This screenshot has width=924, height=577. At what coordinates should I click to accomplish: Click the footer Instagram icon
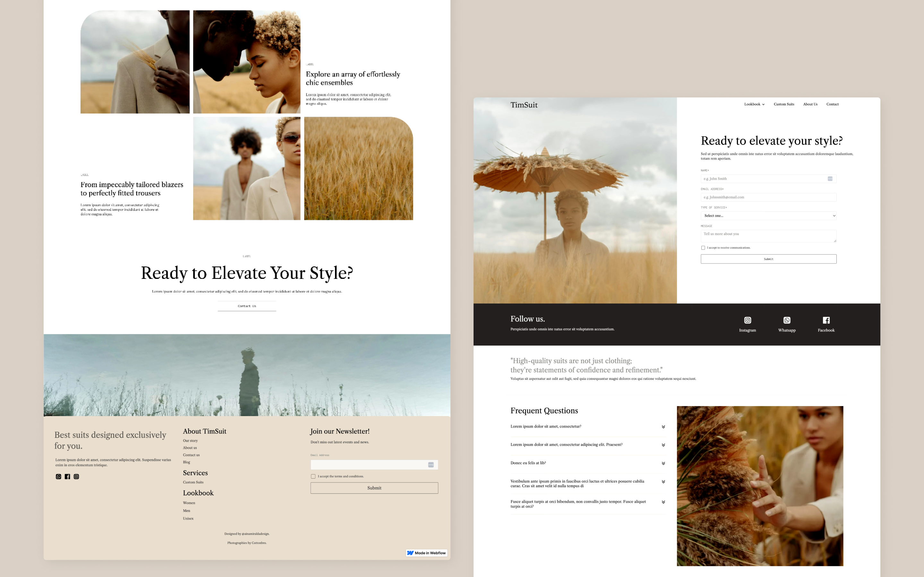pos(76,476)
